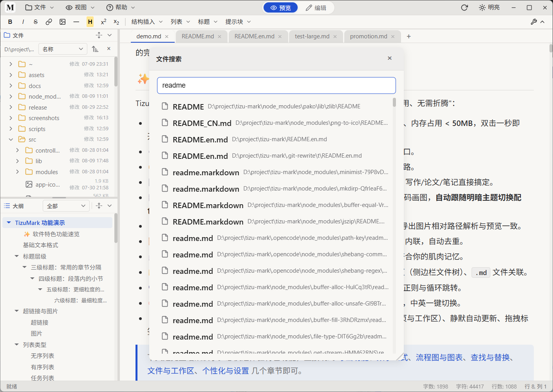The height and width of the screenshot is (392, 553).
Task: Collapse the src folder
Action: tap(11, 139)
